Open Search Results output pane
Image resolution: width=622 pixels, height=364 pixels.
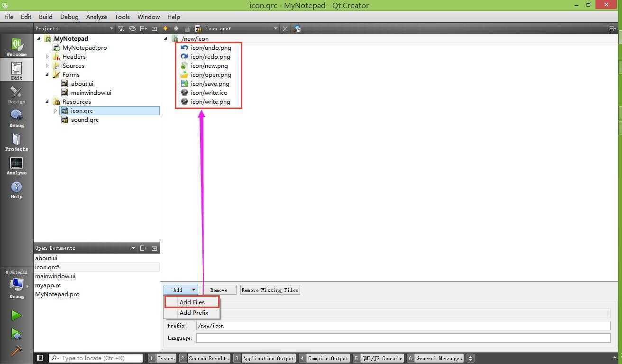pyautogui.click(x=205, y=358)
